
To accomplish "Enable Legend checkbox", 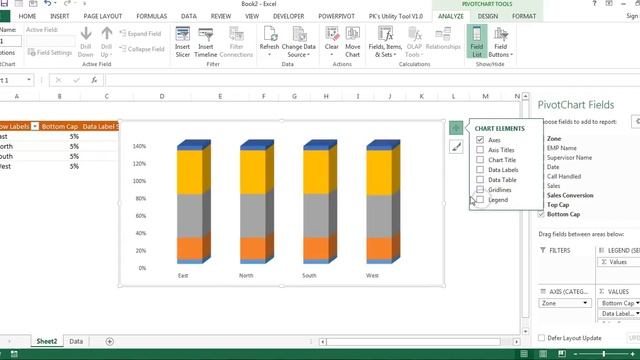I will tap(480, 200).
